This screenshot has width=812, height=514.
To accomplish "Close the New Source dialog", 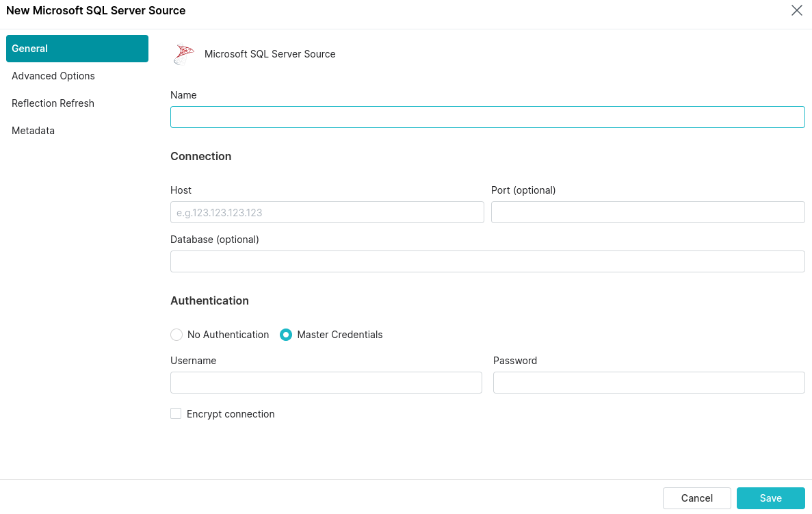I will pyautogui.click(x=796, y=10).
